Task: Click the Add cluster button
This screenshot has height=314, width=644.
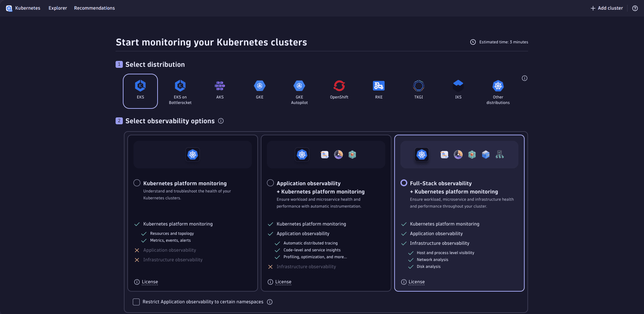Action: point(607,8)
